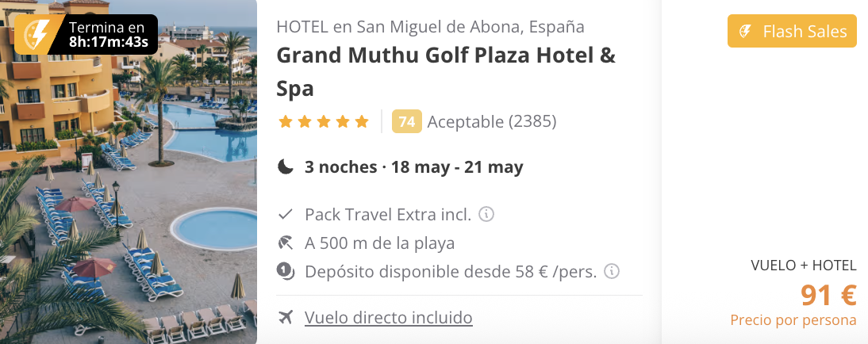Click the Flash Sales badge button
Screen dimensions: 868x344
(792, 31)
